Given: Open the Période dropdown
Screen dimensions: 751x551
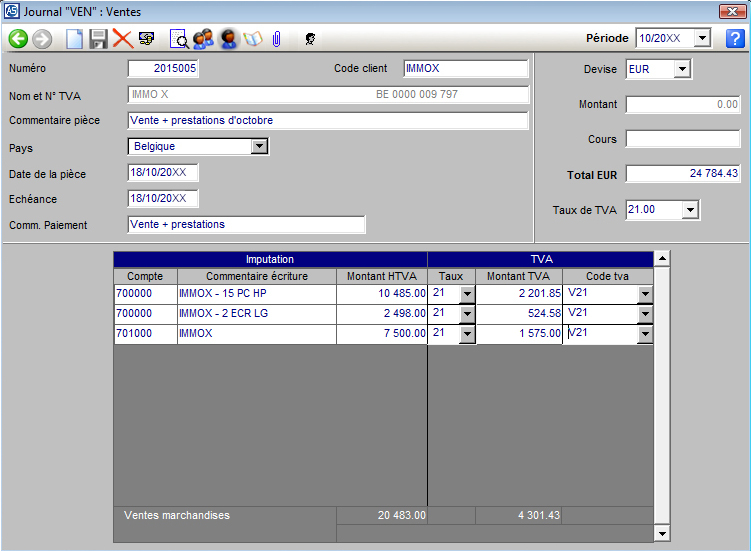Looking at the screenshot, I should pos(701,39).
